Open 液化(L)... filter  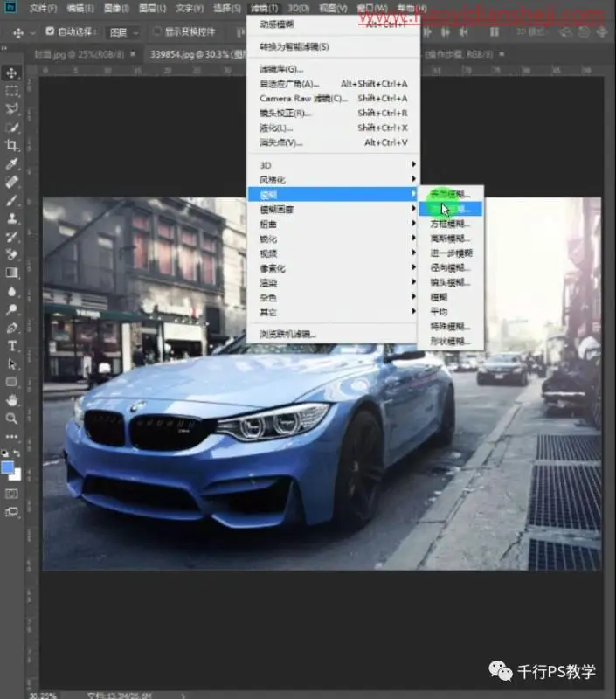333,128
